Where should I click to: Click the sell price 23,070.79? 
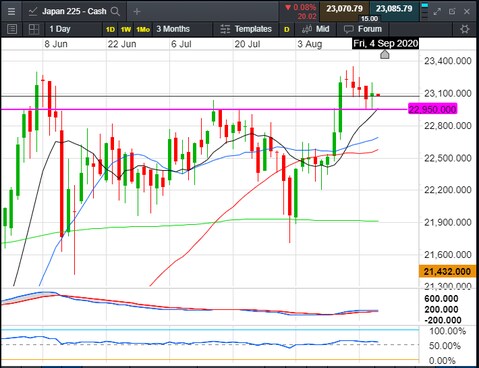click(344, 9)
